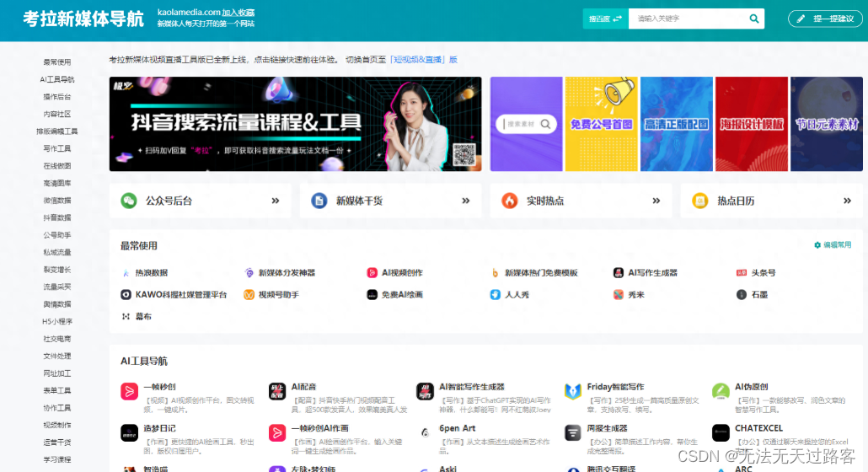868x472 pixels.
Task: Click the 一帧秒创AI作画 tool icon
Action: click(276, 432)
